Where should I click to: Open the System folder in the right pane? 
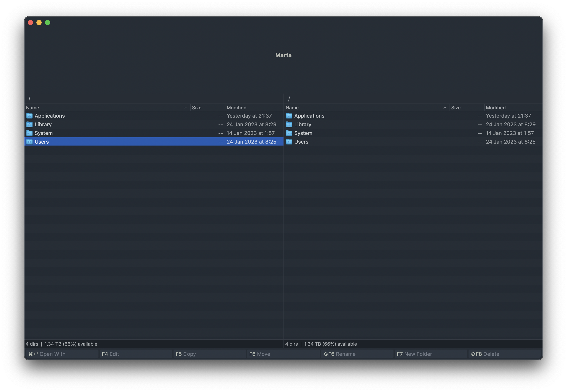303,133
